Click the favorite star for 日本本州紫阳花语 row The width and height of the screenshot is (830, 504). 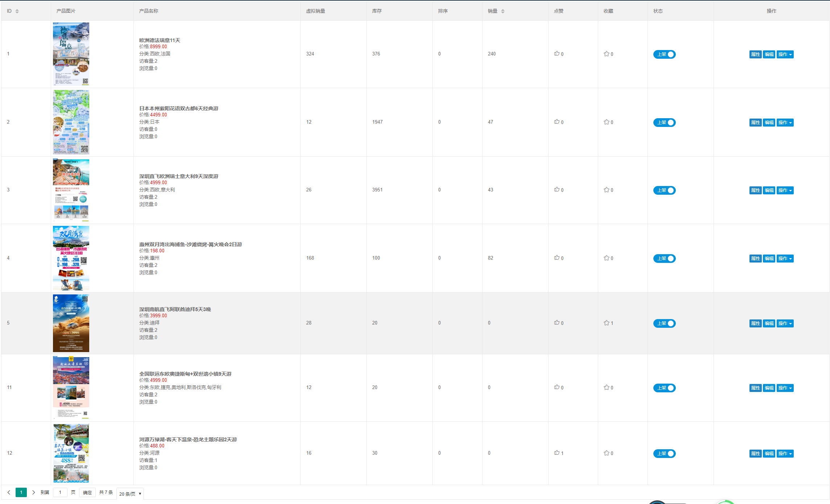point(606,122)
